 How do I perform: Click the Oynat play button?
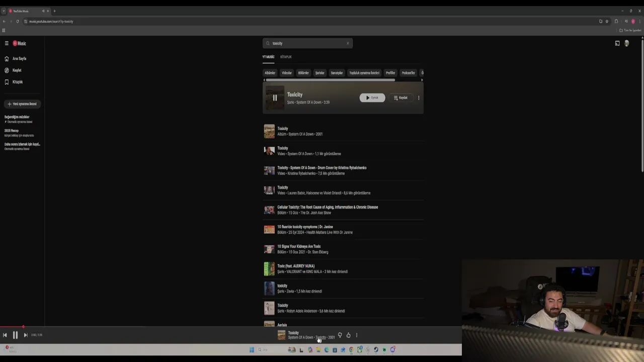pos(372,98)
